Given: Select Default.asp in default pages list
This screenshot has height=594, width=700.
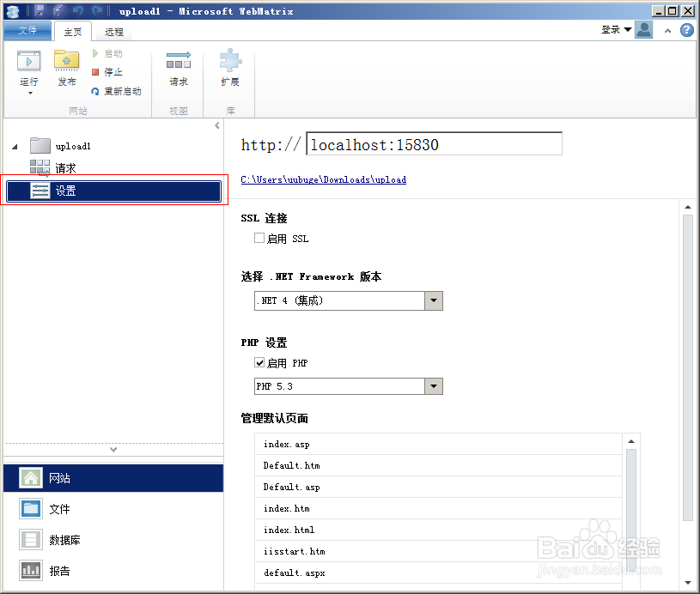Looking at the screenshot, I should [x=438, y=487].
